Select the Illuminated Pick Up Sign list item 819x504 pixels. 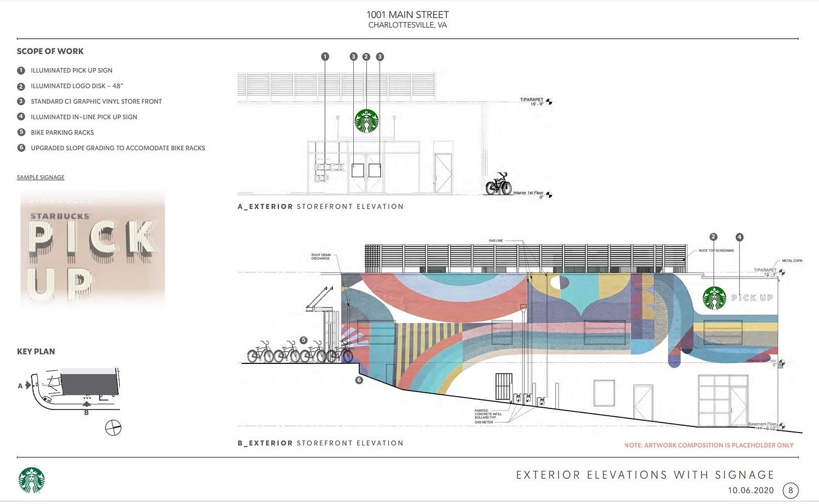click(71, 70)
